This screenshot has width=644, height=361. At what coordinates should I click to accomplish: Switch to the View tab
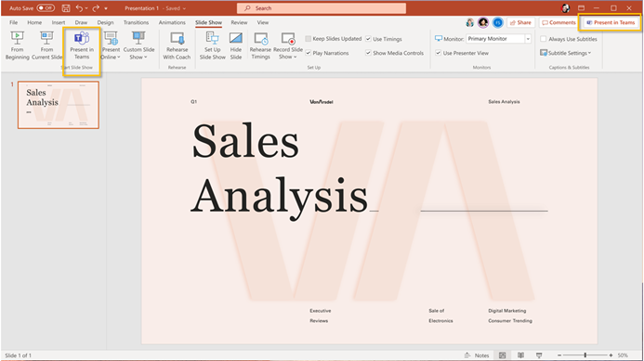click(263, 22)
